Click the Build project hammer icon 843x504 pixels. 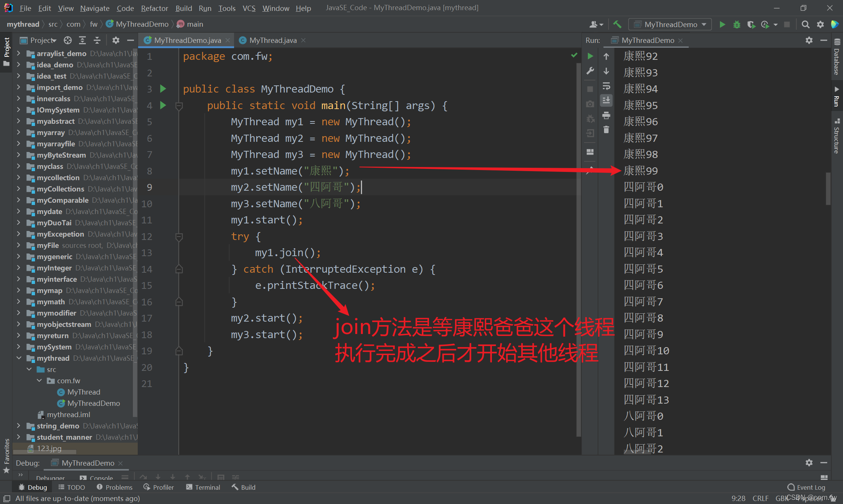click(617, 24)
